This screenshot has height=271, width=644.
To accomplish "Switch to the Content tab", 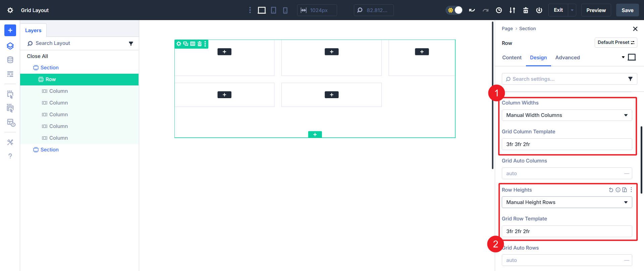I will coord(512,58).
